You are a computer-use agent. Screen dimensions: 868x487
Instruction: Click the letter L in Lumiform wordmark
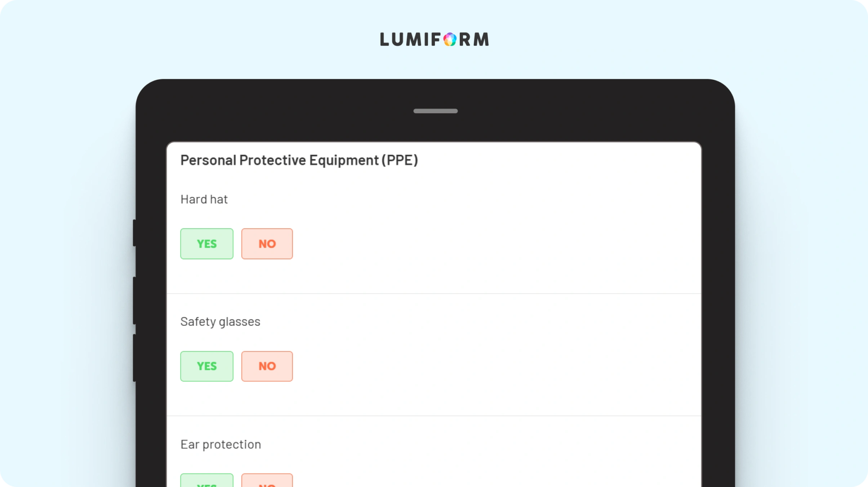click(384, 39)
